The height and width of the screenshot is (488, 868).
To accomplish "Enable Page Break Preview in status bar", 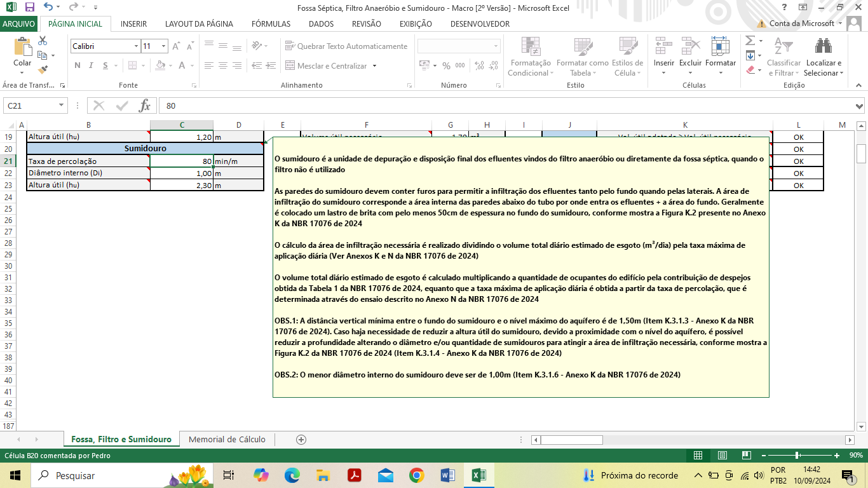I will pos(747,456).
